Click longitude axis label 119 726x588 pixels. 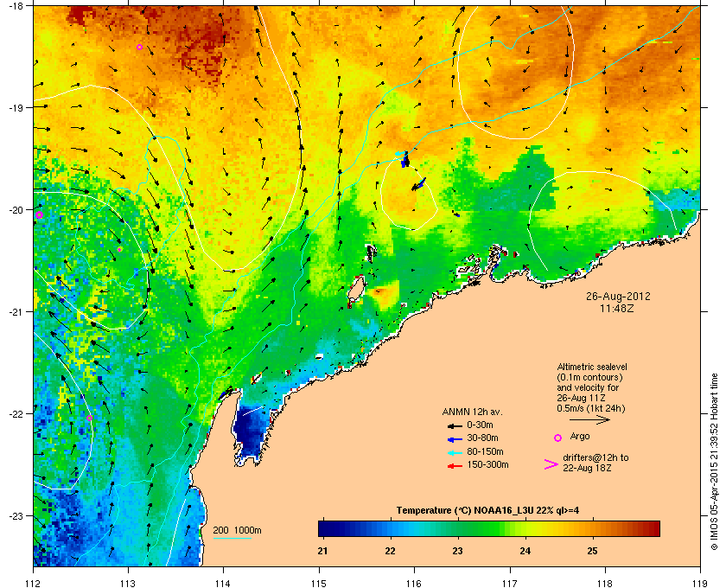(x=700, y=584)
